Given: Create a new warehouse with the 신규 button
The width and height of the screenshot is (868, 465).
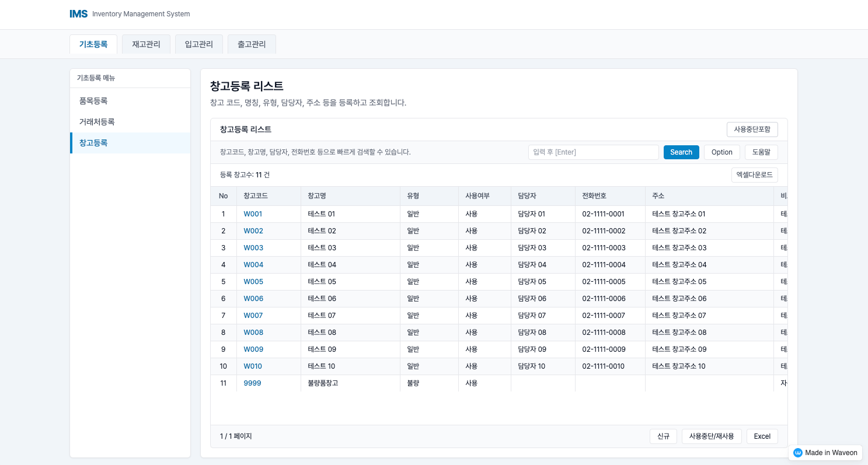Looking at the screenshot, I should point(663,436).
